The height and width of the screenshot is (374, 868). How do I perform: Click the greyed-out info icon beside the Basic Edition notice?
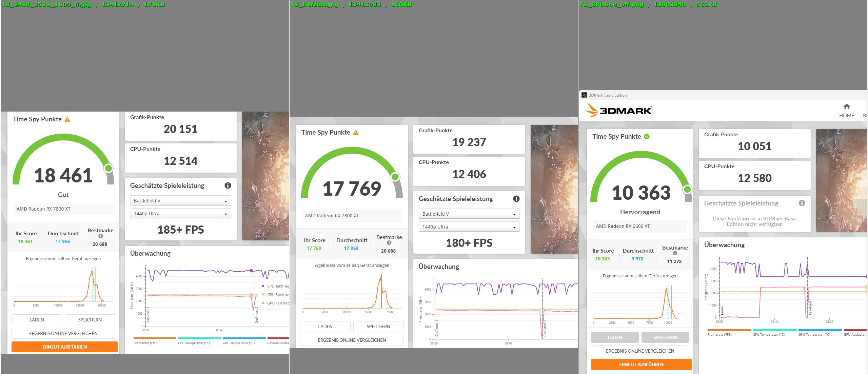click(x=802, y=203)
